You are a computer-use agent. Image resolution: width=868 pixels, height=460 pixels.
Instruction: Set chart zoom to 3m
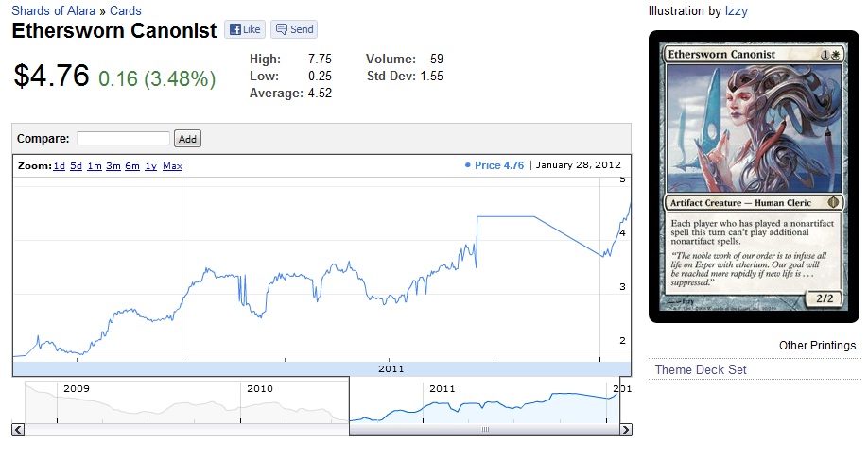coord(113,166)
